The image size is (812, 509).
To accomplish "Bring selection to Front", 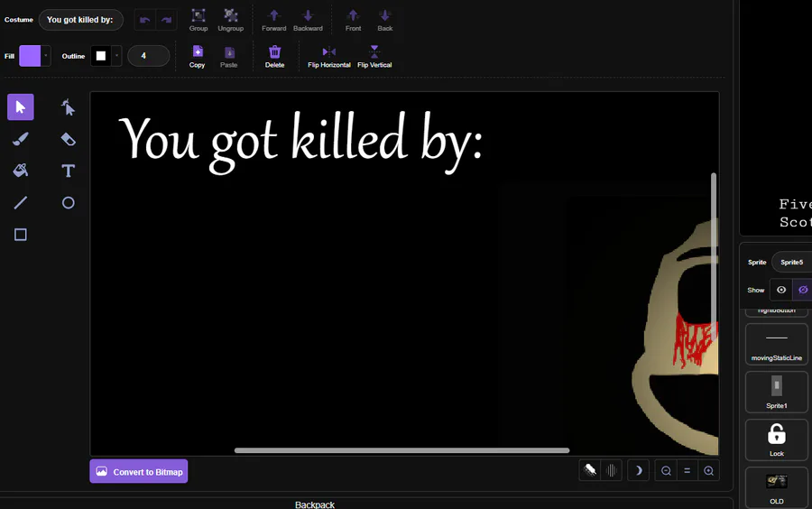I will click(353, 20).
